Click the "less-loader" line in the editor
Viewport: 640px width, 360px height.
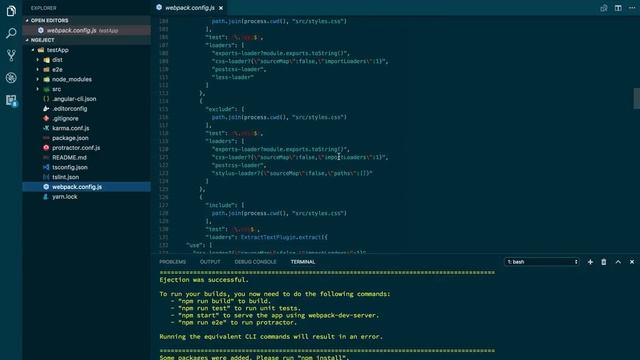[233, 77]
